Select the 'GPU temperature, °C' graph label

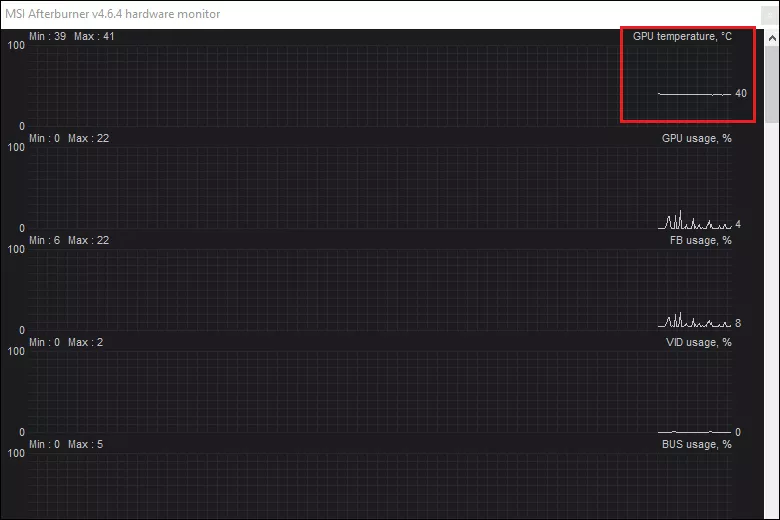(682, 36)
